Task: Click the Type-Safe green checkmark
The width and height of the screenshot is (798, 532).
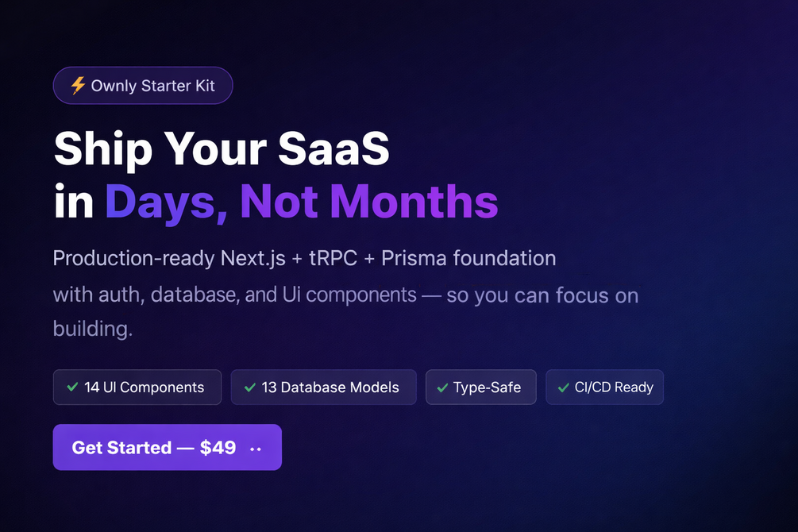Action: [442, 388]
